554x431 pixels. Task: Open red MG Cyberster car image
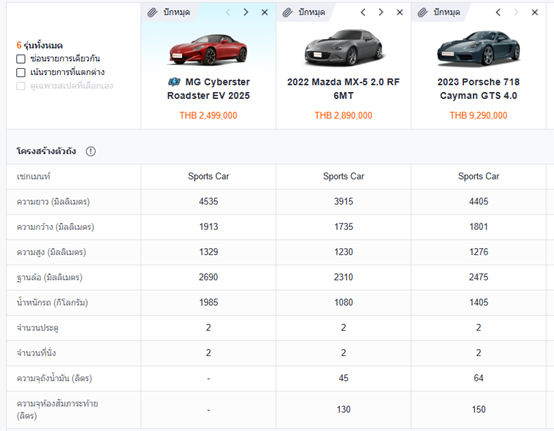pyautogui.click(x=208, y=49)
